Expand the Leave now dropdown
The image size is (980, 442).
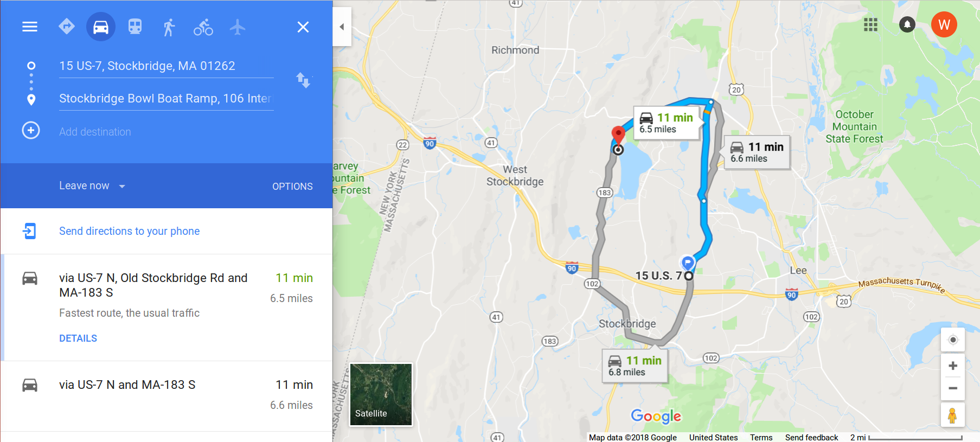(92, 185)
